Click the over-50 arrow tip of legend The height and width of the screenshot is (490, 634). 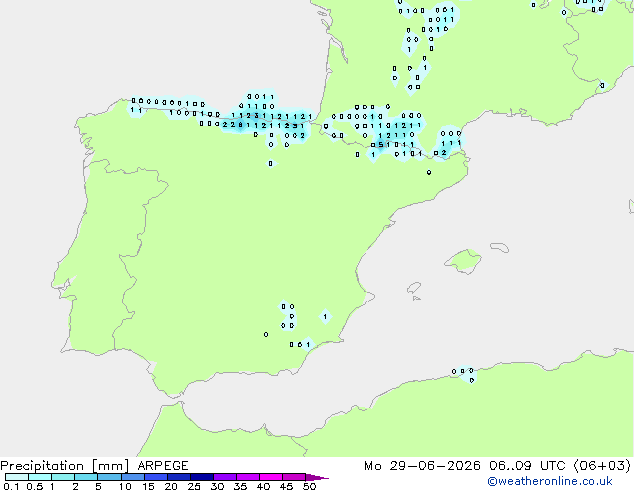click(317, 477)
